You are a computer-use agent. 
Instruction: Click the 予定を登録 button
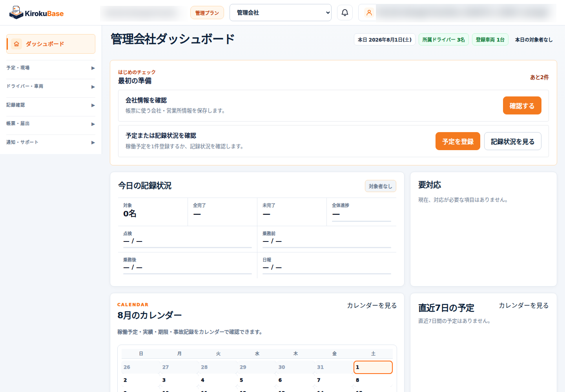coord(458,141)
